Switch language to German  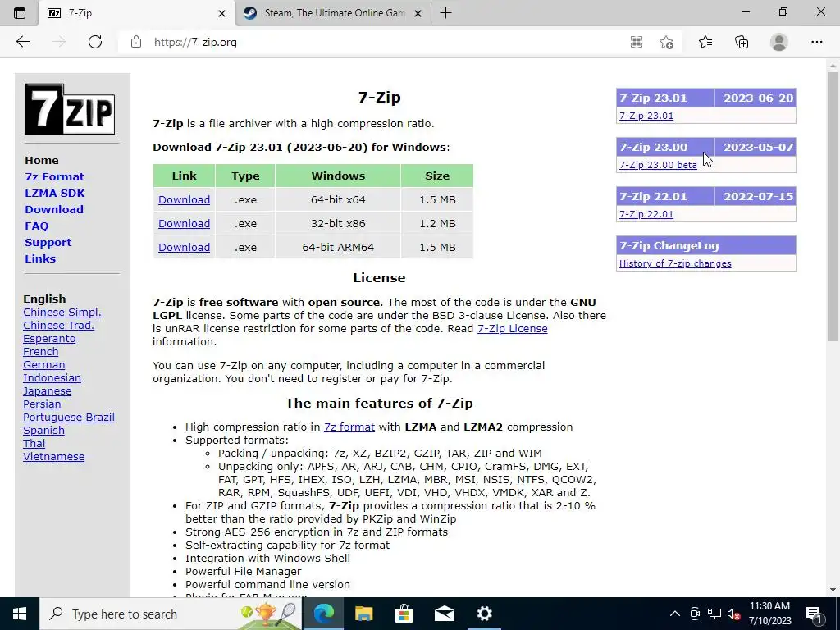44,365
